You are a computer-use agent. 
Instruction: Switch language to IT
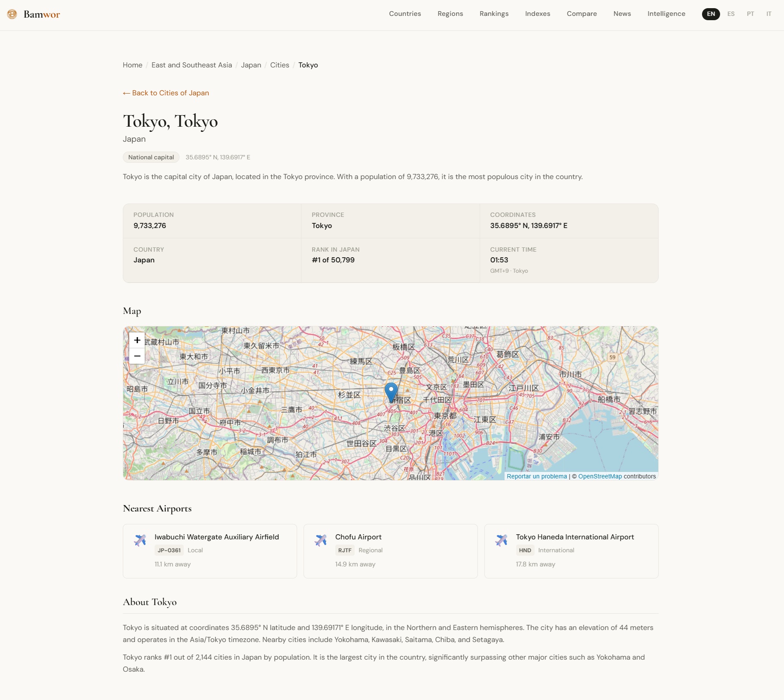click(x=768, y=14)
